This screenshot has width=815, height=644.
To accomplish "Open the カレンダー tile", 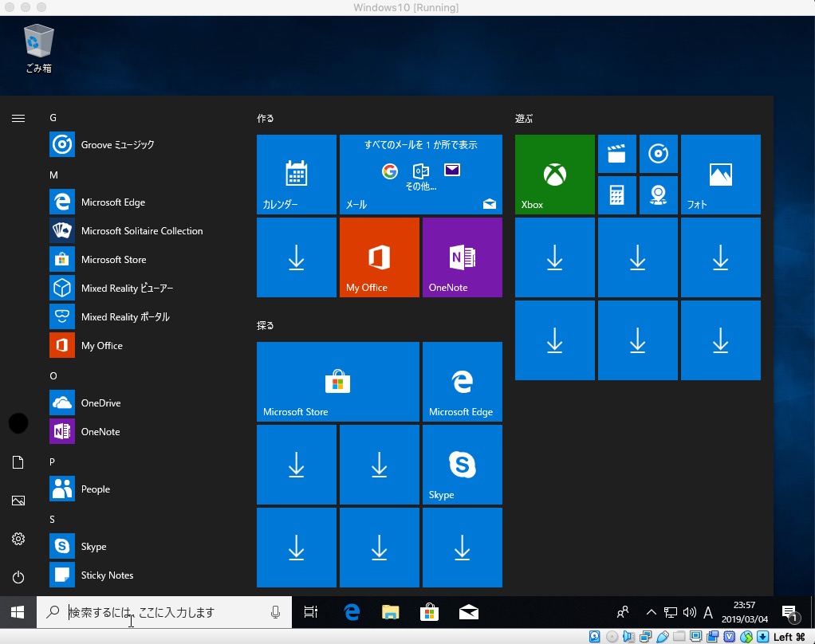I will [297, 175].
